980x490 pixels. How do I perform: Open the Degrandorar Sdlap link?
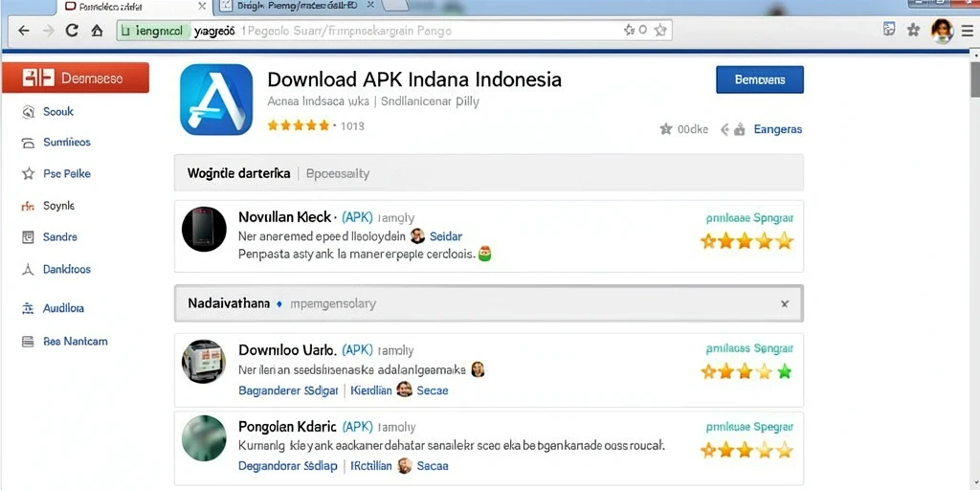click(288, 466)
